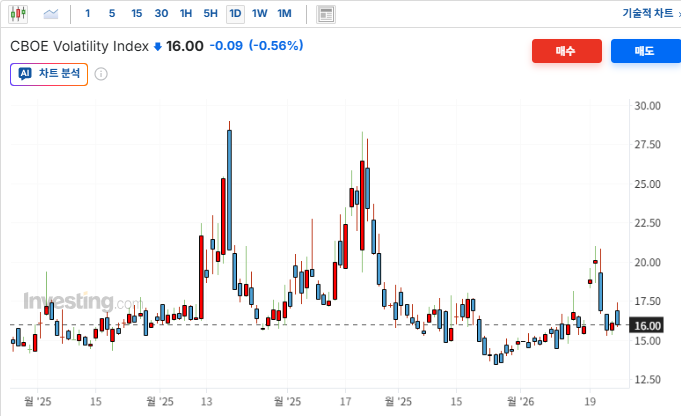The width and height of the screenshot is (681, 416).
Task: Switch to the 1W weekly timeframe
Action: 259,13
